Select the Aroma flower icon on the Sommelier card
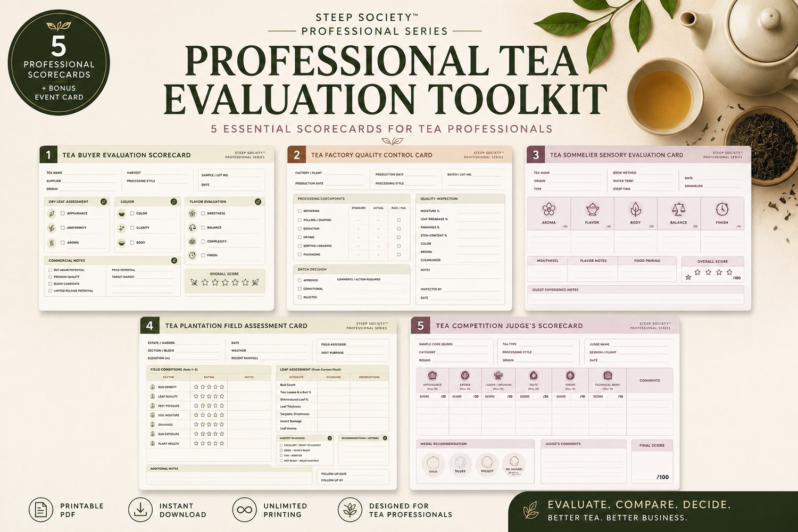The image size is (798, 532). [x=548, y=209]
